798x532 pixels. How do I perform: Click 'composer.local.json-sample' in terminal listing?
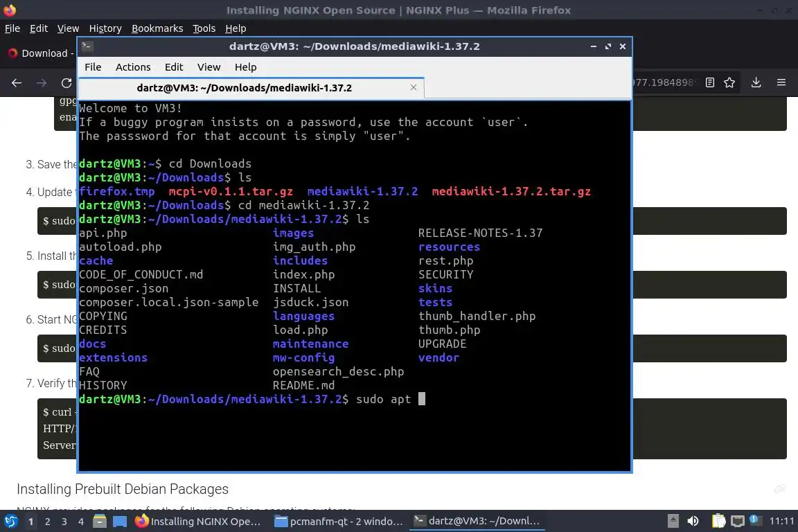click(x=169, y=303)
